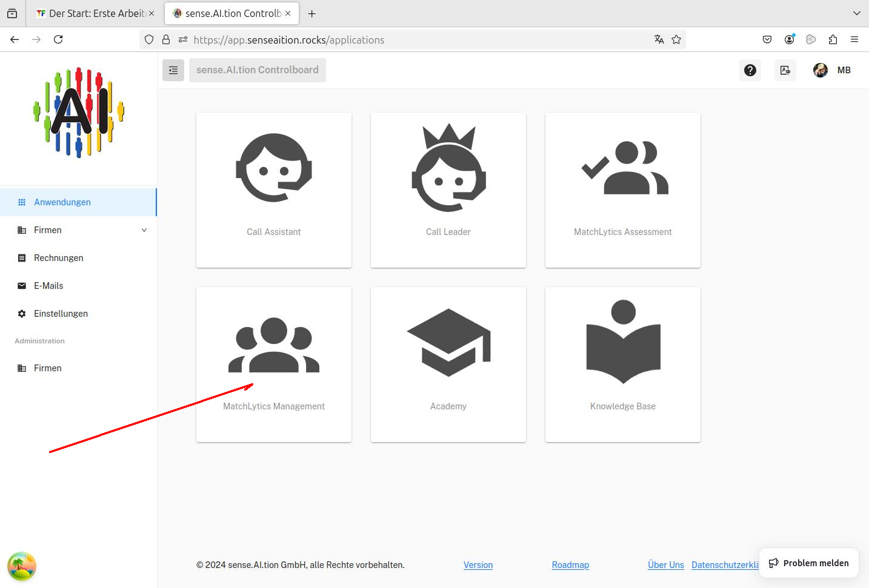The image size is (869, 588).
Task: Click the Academy label text
Action: pyautogui.click(x=448, y=406)
